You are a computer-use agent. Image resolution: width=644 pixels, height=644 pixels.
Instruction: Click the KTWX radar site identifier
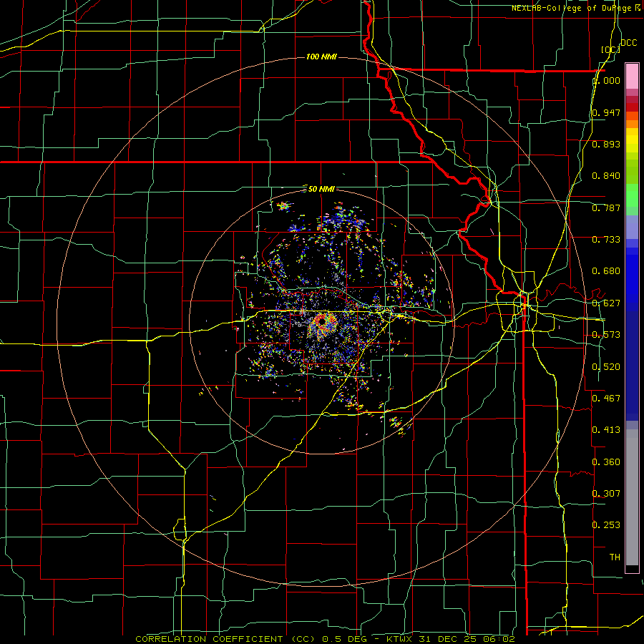(401, 639)
